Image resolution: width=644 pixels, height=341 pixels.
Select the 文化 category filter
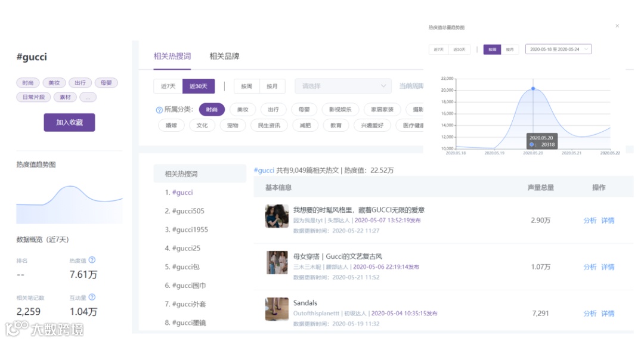[x=202, y=125]
